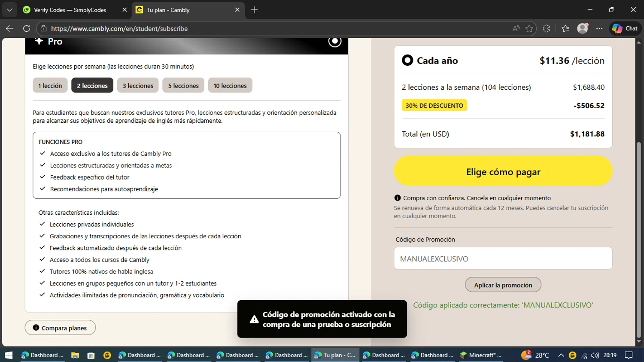This screenshot has width=644, height=362.
Task: Choose 2 lecciones per week
Action: (92, 85)
